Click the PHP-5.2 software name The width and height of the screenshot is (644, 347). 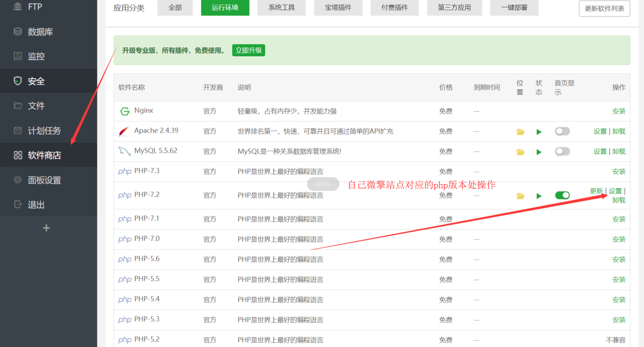[x=147, y=339]
